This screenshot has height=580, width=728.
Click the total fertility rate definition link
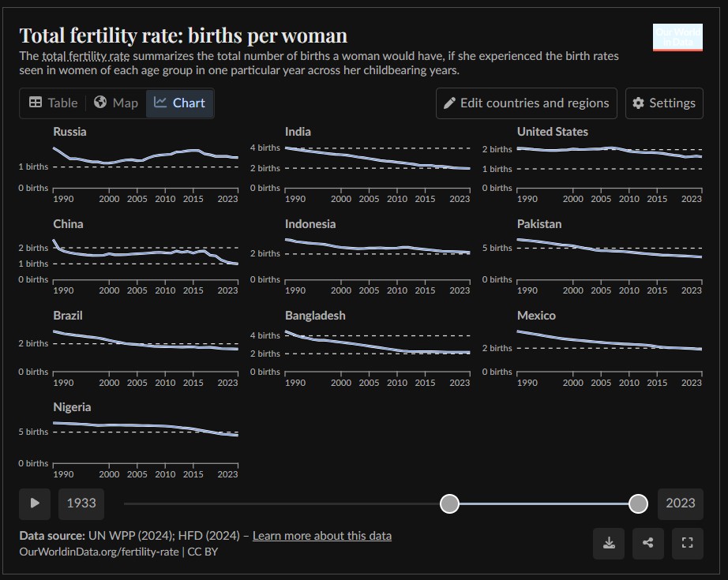86,57
